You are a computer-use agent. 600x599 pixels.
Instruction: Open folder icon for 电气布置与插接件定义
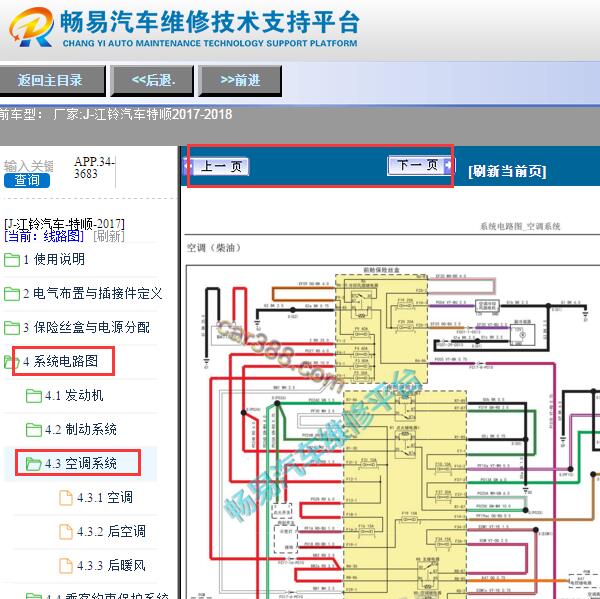click(12, 294)
